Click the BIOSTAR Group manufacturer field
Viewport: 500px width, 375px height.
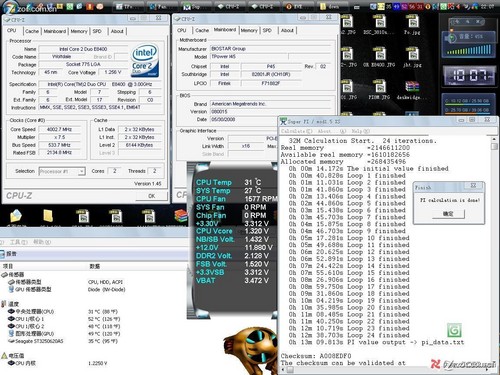coord(271,49)
